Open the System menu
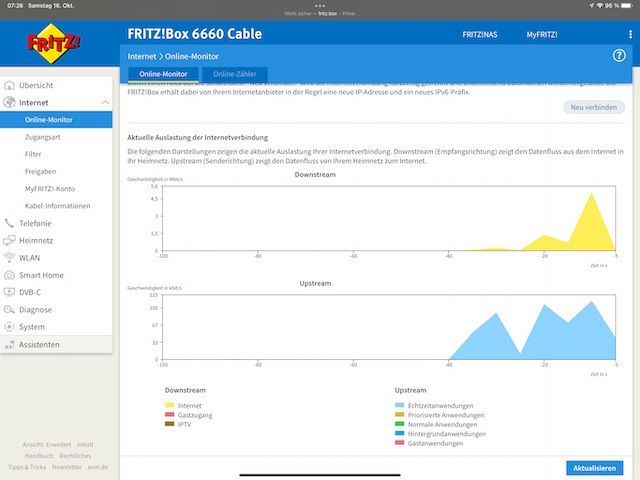640x480 pixels. point(32,327)
